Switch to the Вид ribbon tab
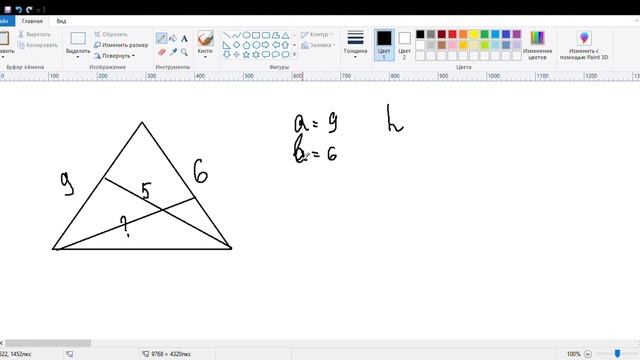 click(61, 21)
